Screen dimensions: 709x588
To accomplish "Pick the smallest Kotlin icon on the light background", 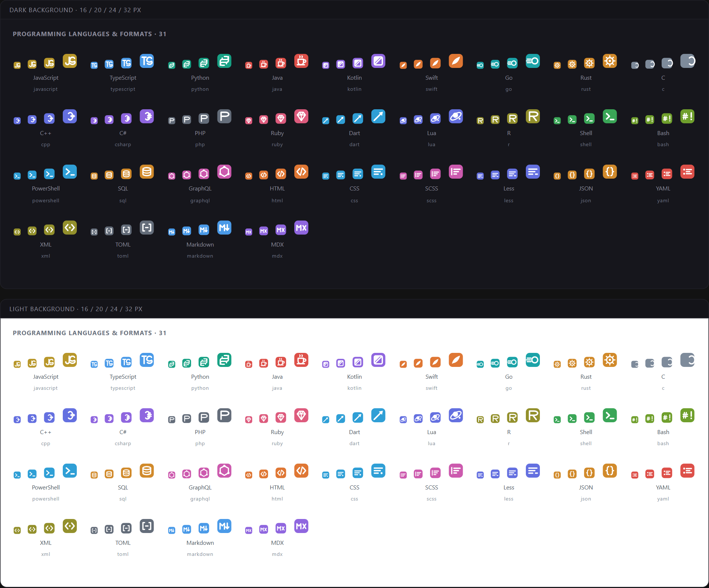I will [326, 364].
